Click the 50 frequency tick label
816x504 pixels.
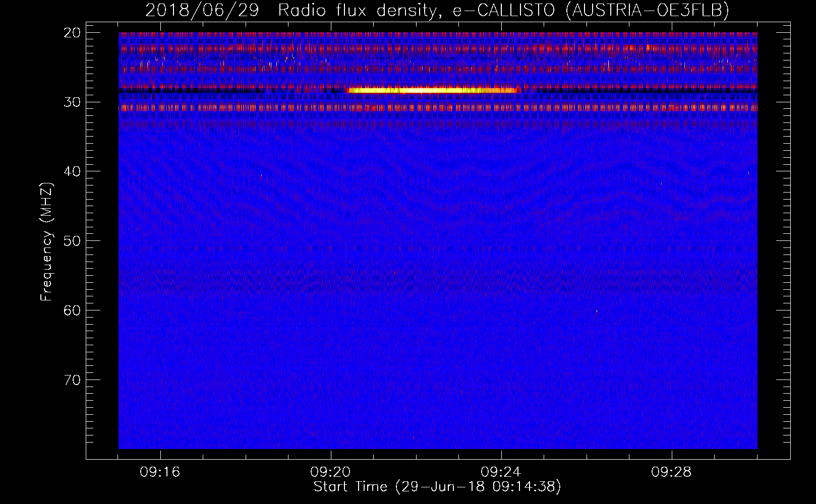[x=72, y=241]
